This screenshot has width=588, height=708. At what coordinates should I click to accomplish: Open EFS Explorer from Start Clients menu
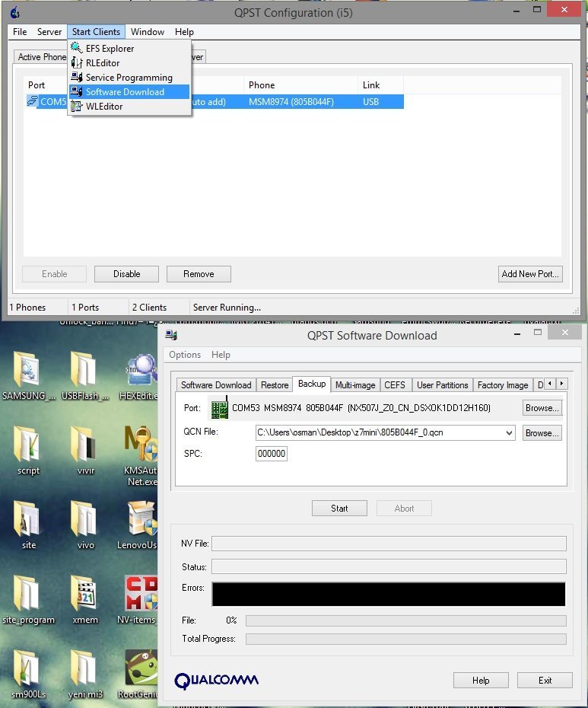(110, 49)
